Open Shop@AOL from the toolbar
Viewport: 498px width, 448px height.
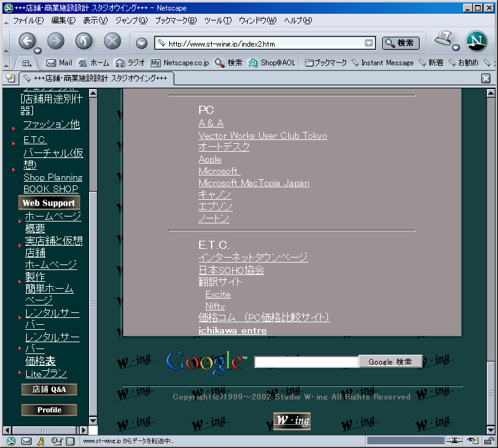pyautogui.click(x=272, y=63)
